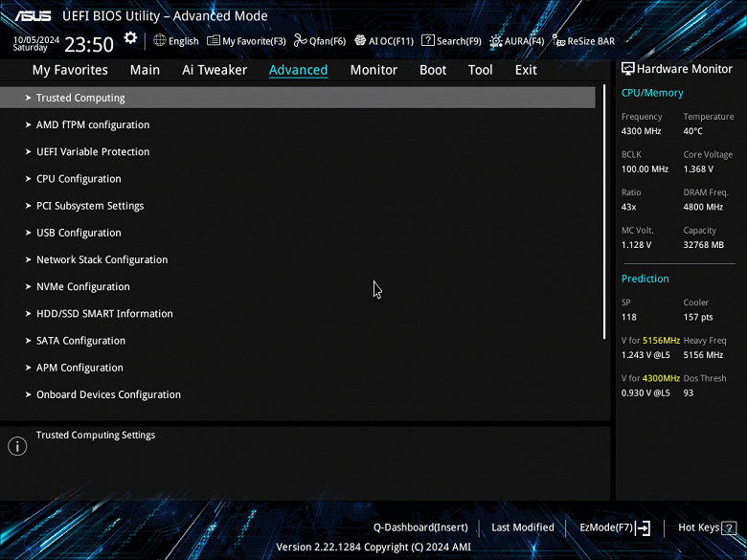The height and width of the screenshot is (560, 747).
Task: Open UEFI Variable Protection submenu
Action: pos(297,152)
